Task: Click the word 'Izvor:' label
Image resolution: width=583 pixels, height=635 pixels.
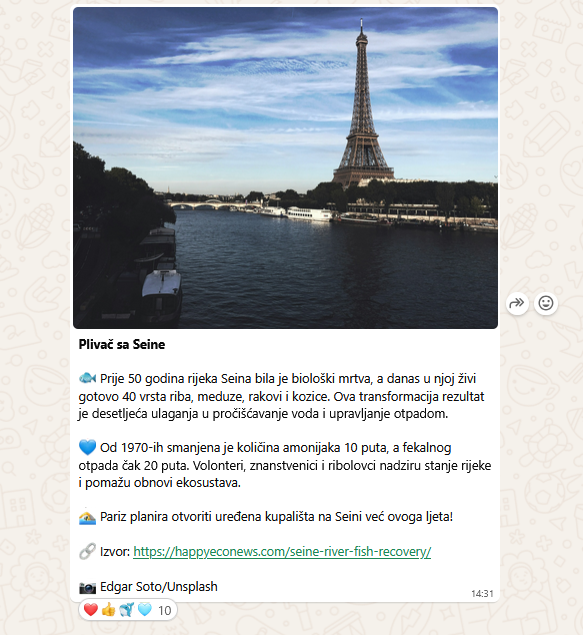Action: coord(115,552)
